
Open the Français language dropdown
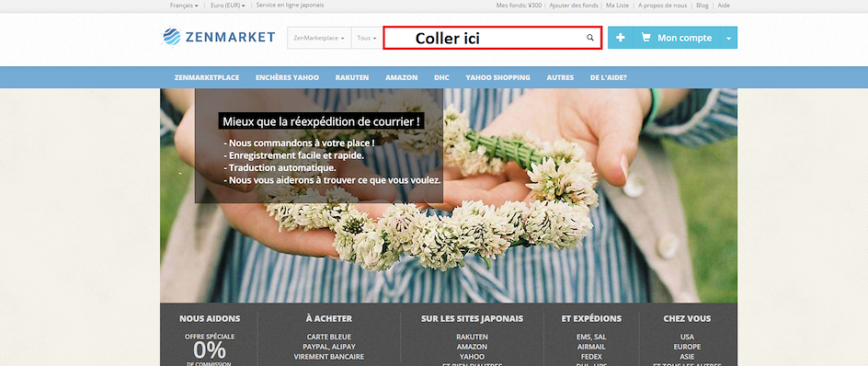(184, 6)
